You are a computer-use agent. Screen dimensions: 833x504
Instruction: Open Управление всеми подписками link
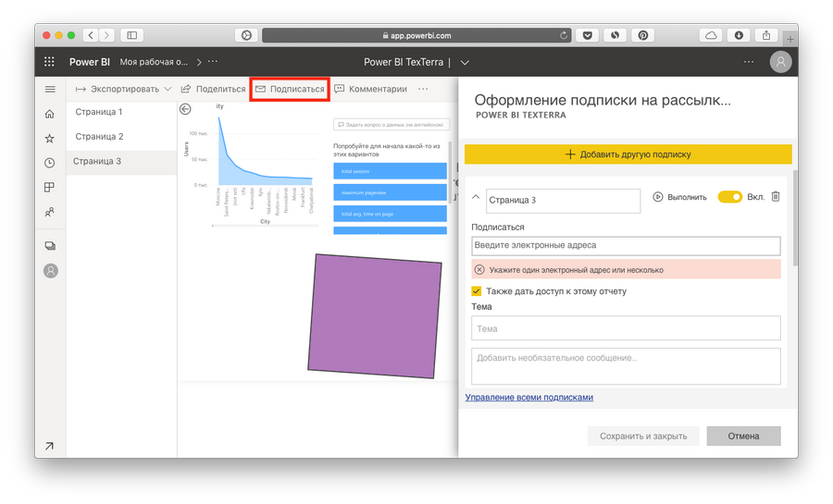[529, 398]
